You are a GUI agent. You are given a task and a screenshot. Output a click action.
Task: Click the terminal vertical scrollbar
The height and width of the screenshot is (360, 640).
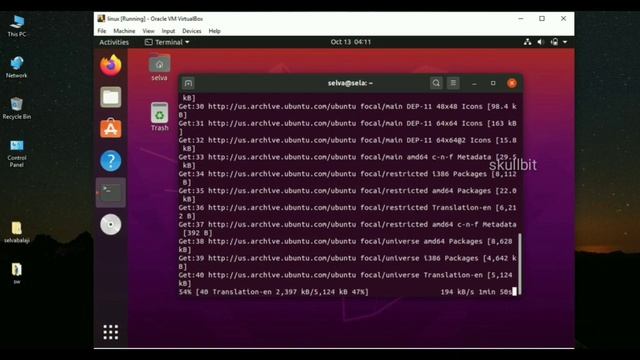coord(520,263)
